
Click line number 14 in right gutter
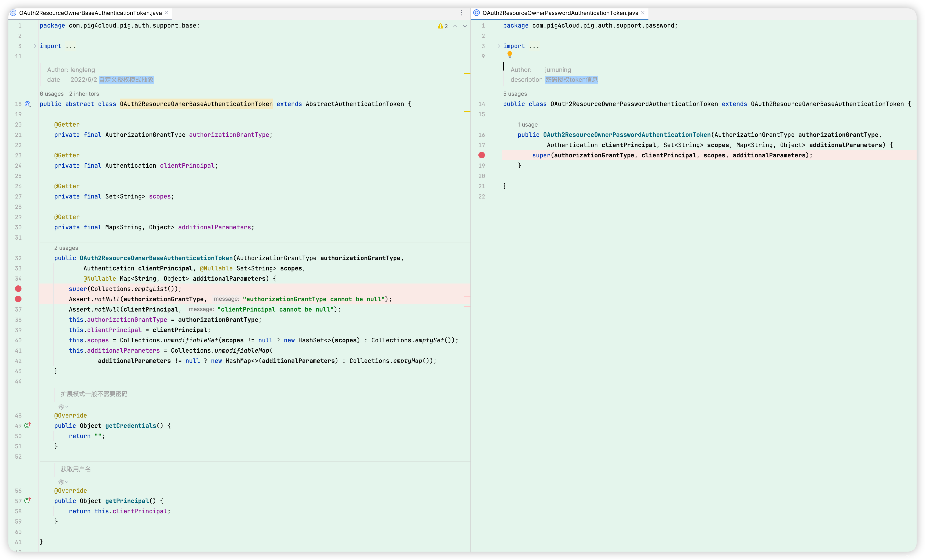pyautogui.click(x=482, y=104)
